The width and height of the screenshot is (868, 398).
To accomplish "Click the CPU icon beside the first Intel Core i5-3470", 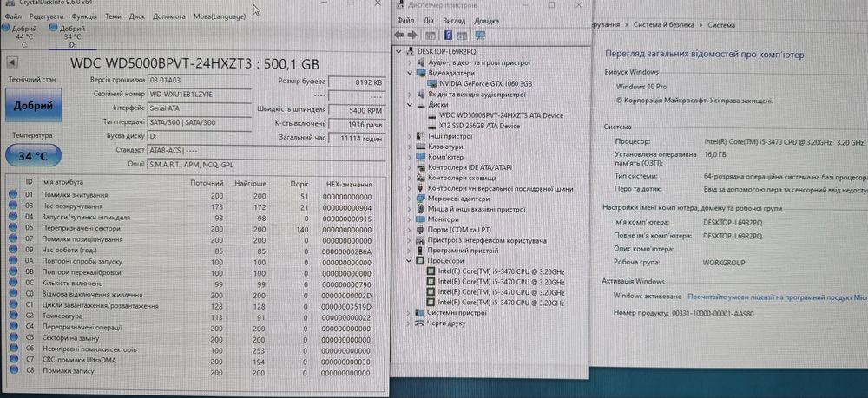I will pyautogui.click(x=431, y=271).
